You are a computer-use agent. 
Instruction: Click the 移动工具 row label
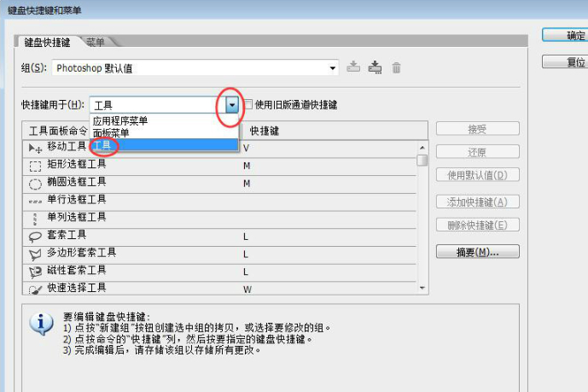click(x=67, y=146)
